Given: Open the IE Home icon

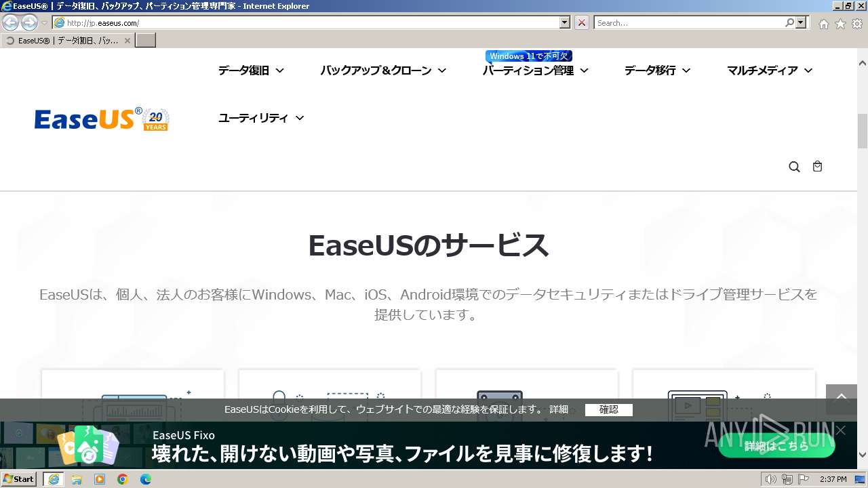Looking at the screenshot, I should [x=823, y=24].
